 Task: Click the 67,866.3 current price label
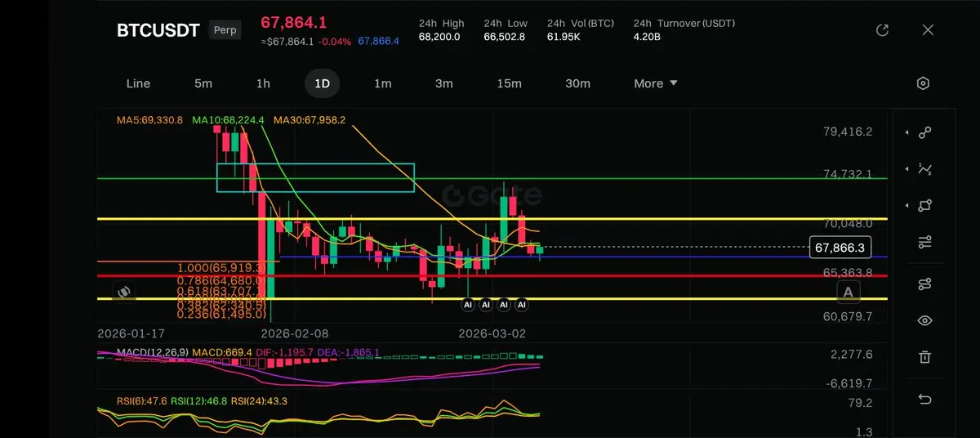click(840, 248)
